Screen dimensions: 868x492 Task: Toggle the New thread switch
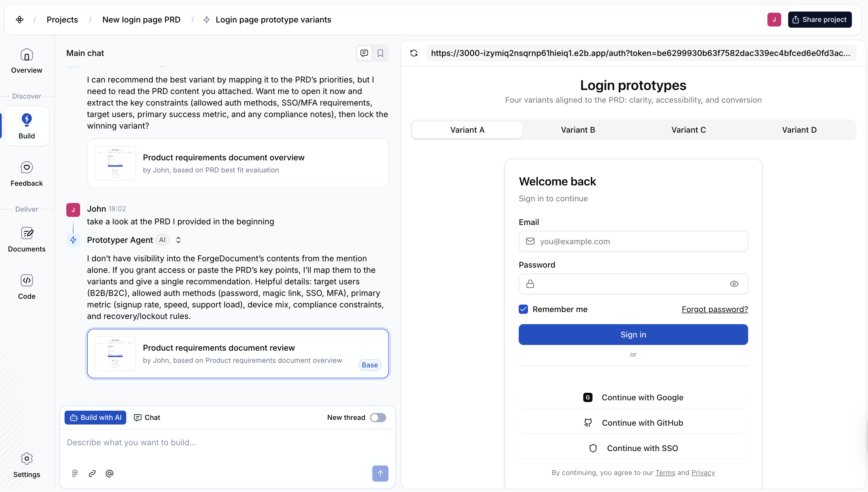pyautogui.click(x=378, y=417)
